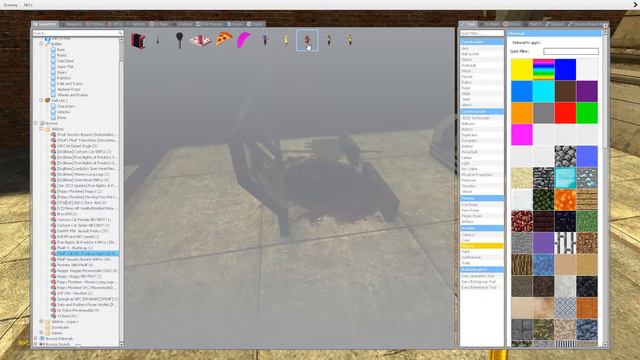Collapse the Addons folder node

41,129
